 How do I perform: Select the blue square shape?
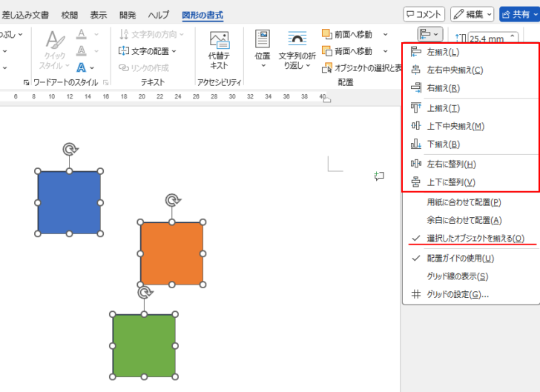coord(69,202)
